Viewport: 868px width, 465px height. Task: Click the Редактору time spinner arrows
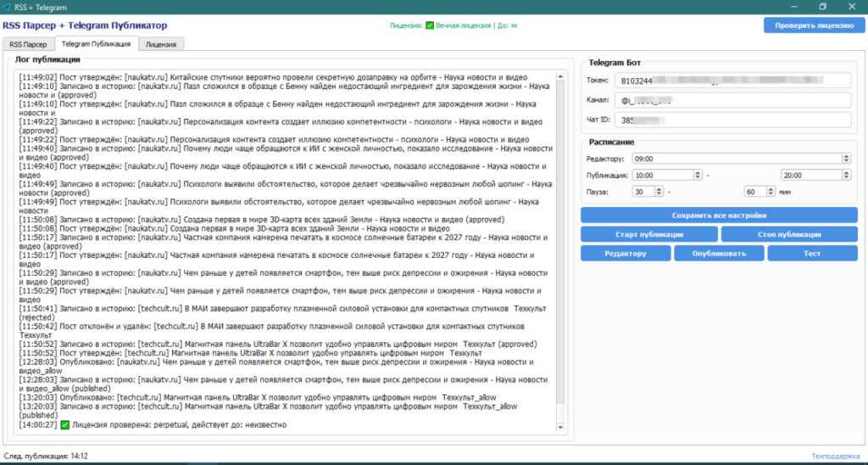pos(846,159)
